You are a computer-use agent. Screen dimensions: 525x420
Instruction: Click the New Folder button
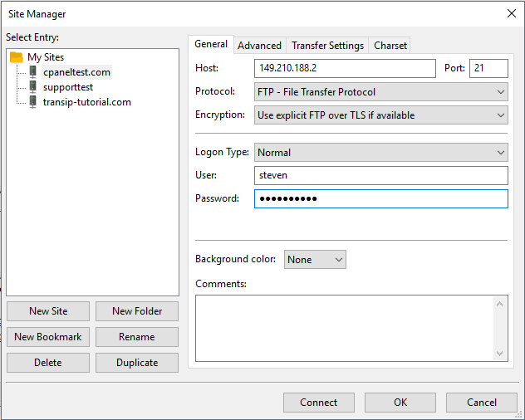[x=137, y=311]
